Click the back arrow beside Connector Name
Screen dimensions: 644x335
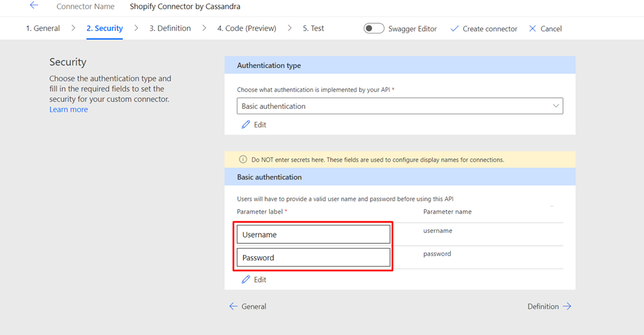coord(34,5)
